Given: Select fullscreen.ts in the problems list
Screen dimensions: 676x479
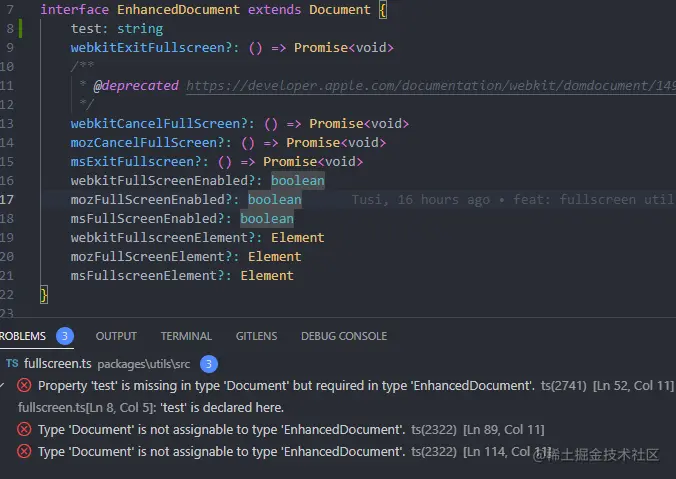Looking at the screenshot, I should [x=58, y=364].
